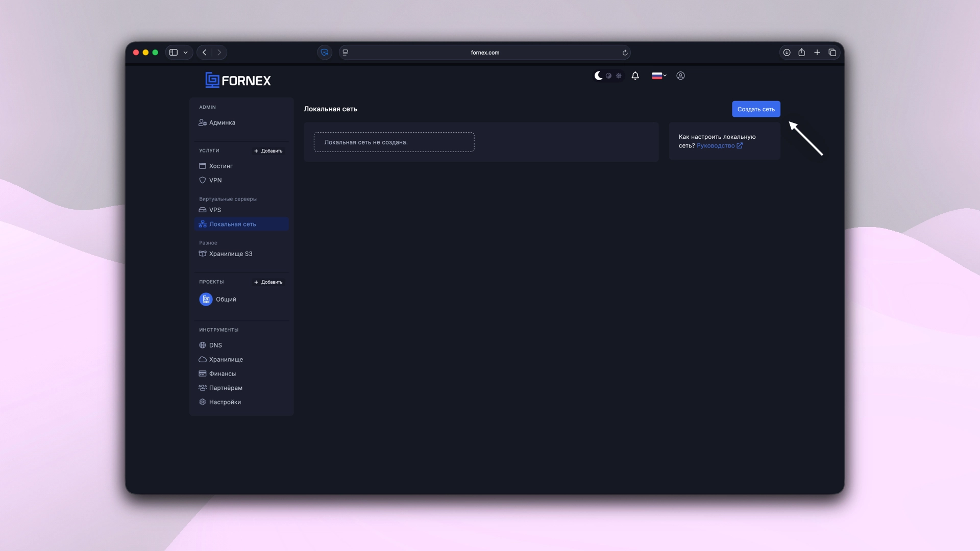Select the VPS section in the sidebar

pos(214,210)
